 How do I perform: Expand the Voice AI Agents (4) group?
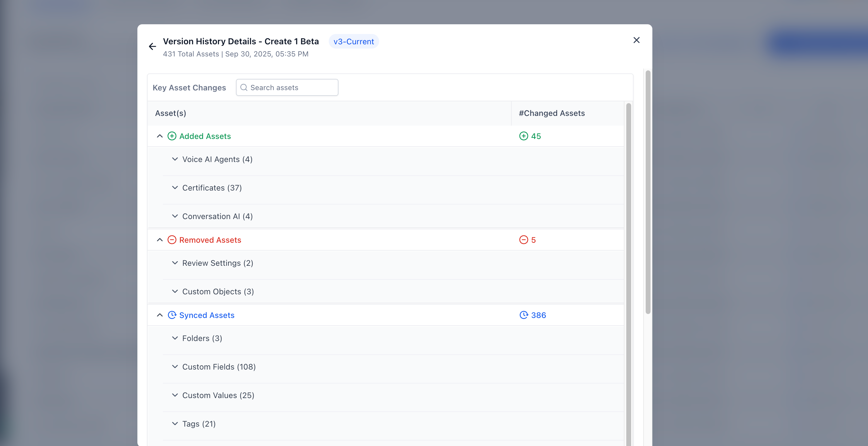pyautogui.click(x=175, y=159)
